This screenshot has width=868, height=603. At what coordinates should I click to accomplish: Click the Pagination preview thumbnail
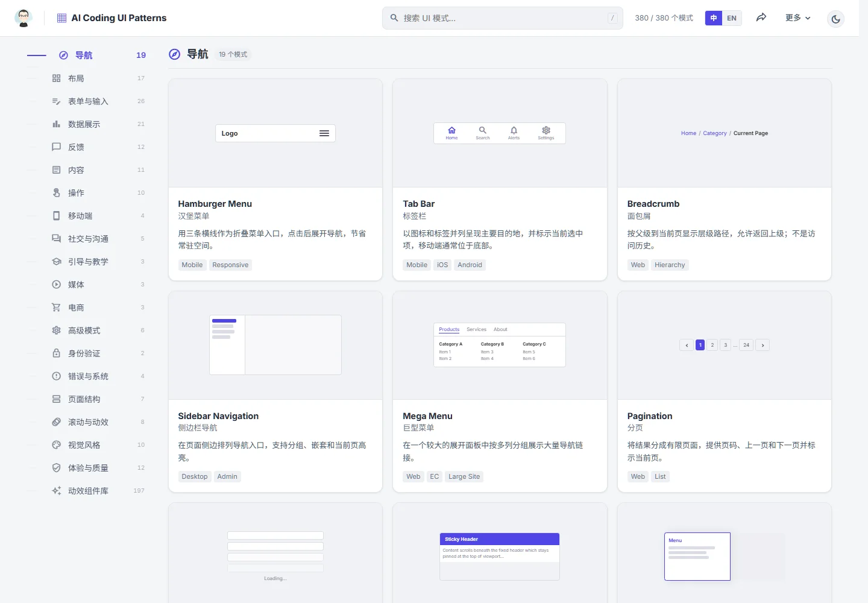pos(725,345)
